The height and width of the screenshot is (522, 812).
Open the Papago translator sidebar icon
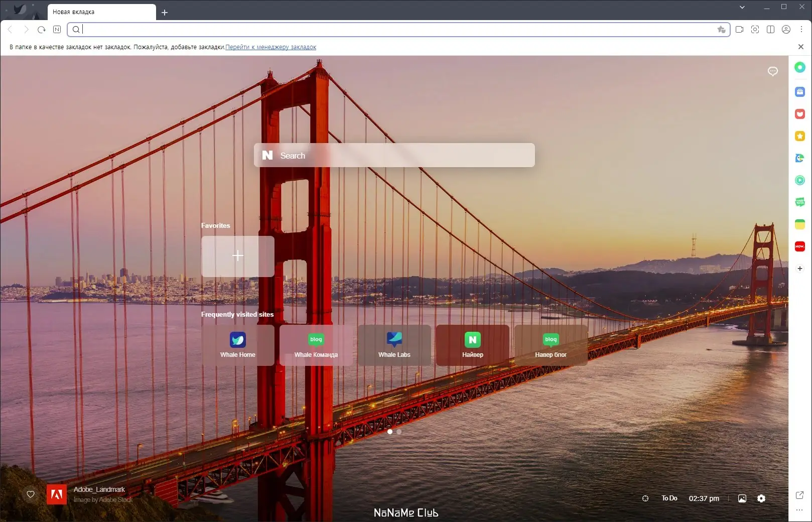[800, 158]
